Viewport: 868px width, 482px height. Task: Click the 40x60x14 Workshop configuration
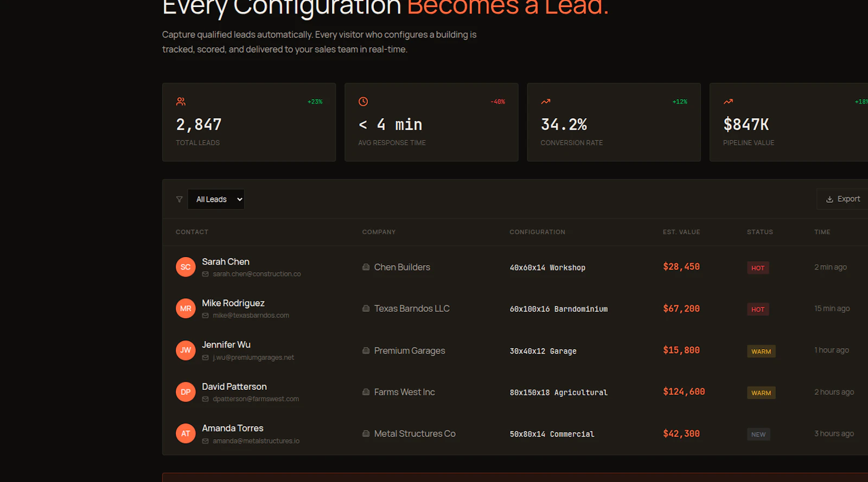[x=547, y=268]
